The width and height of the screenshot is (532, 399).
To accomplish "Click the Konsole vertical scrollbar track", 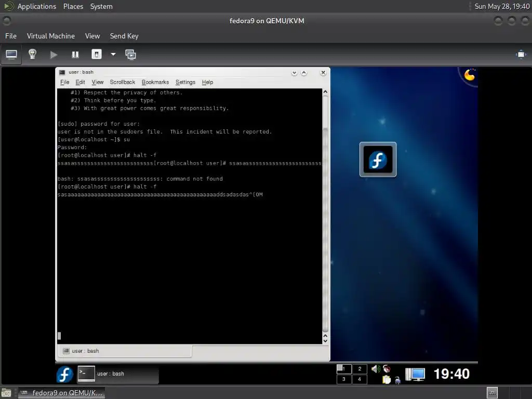I will pyautogui.click(x=325, y=214).
